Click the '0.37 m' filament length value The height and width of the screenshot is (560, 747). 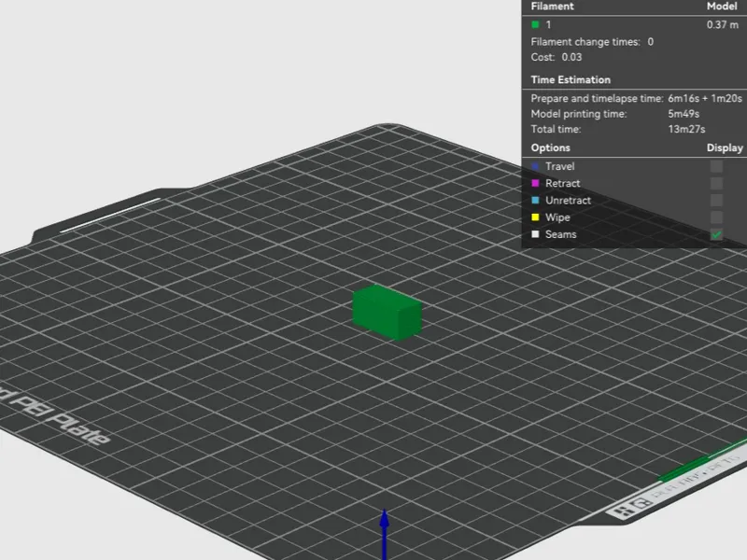[x=722, y=25]
